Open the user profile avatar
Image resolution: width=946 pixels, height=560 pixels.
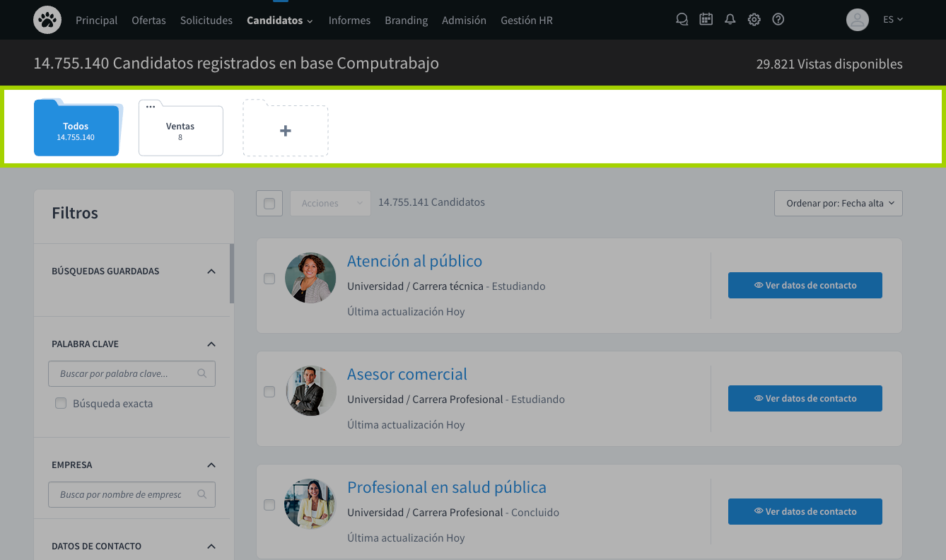[x=857, y=20]
